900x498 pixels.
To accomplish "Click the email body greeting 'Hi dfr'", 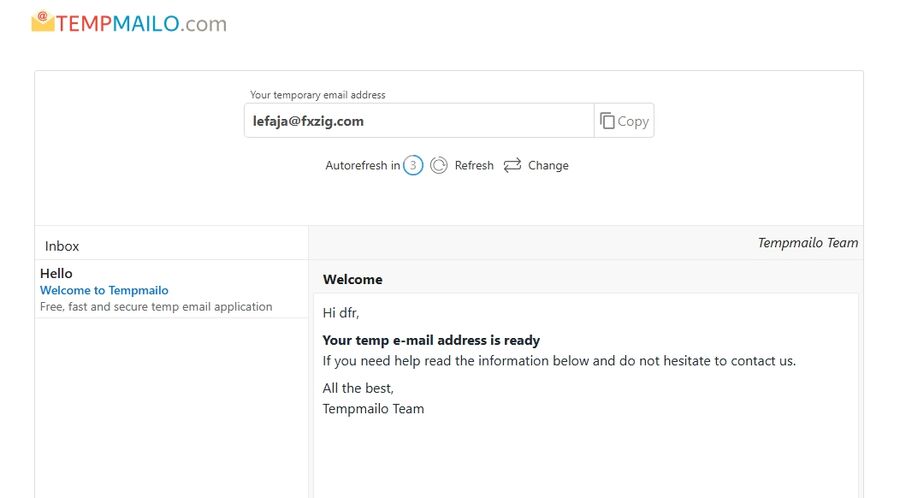I will point(341,313).
